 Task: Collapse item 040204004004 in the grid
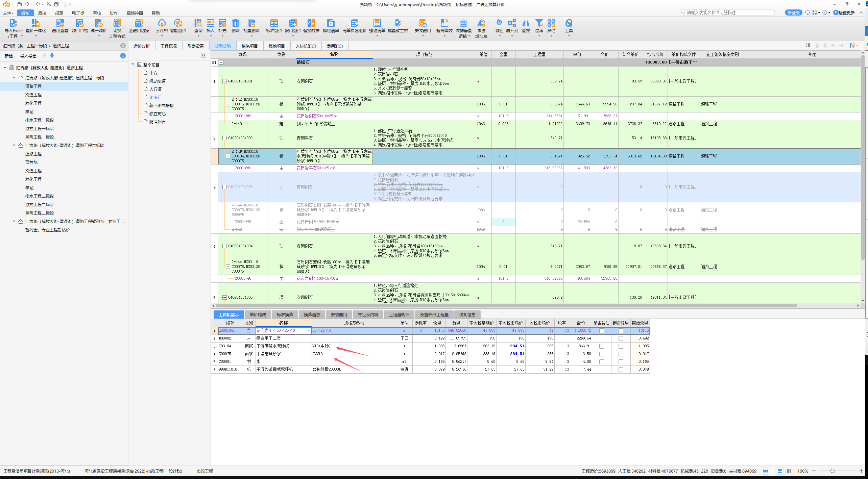click(x=224, y=246)
